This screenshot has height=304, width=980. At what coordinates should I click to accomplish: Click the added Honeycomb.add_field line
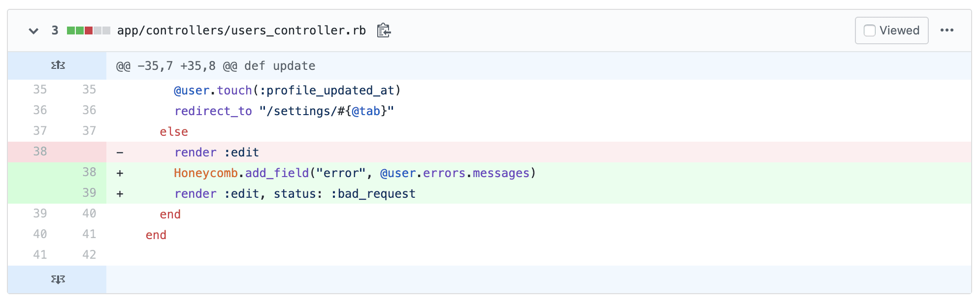pos(355,173)
